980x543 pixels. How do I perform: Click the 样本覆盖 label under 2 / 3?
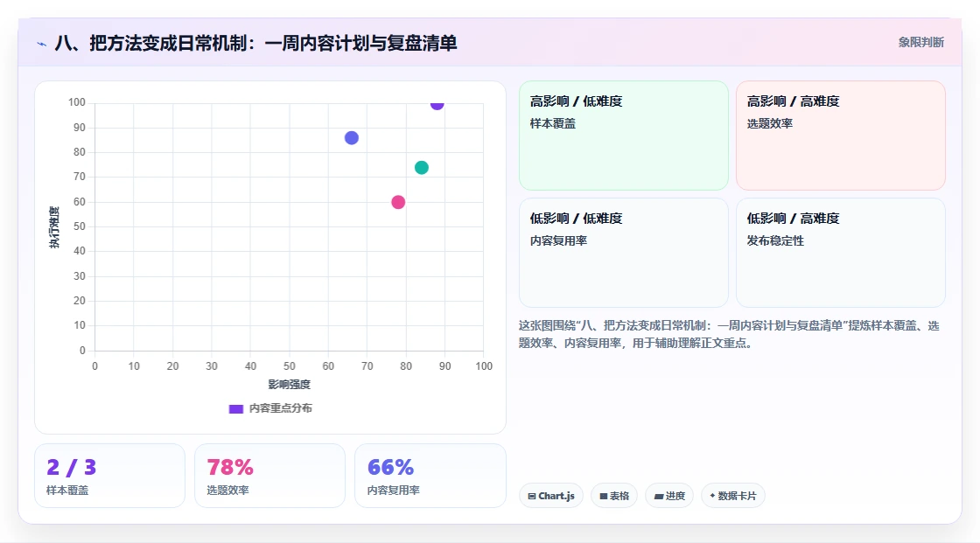click(66, 491)
